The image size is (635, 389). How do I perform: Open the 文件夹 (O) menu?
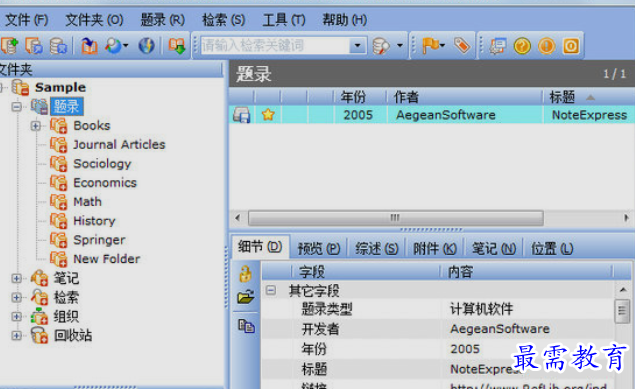[x=94, y=19]
